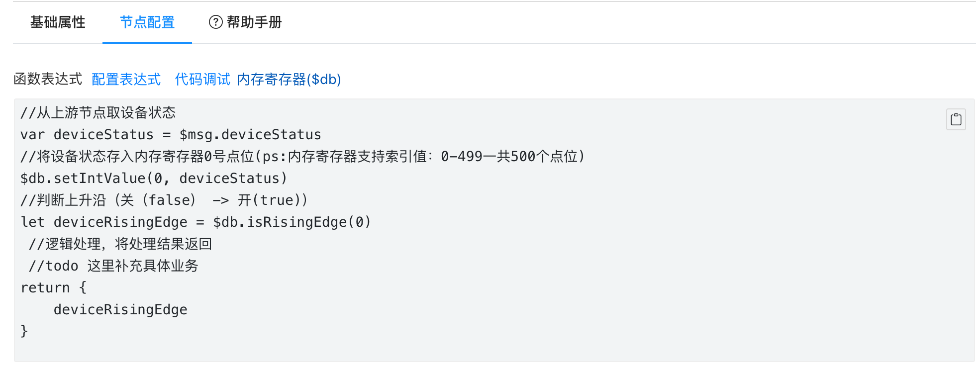Click the 代码调试 link
Image resolution: width=980 pixels, height=368 pixels.
[x=202, y=80]
